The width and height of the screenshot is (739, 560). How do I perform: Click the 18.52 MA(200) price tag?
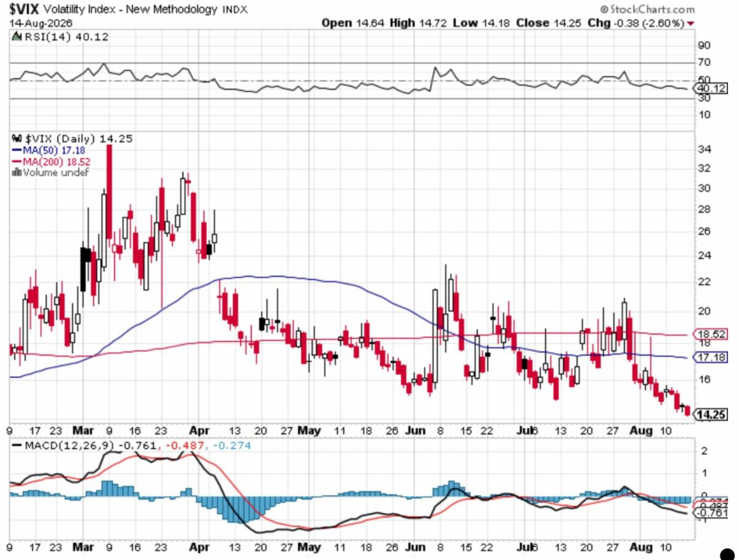tap(711, 334)
